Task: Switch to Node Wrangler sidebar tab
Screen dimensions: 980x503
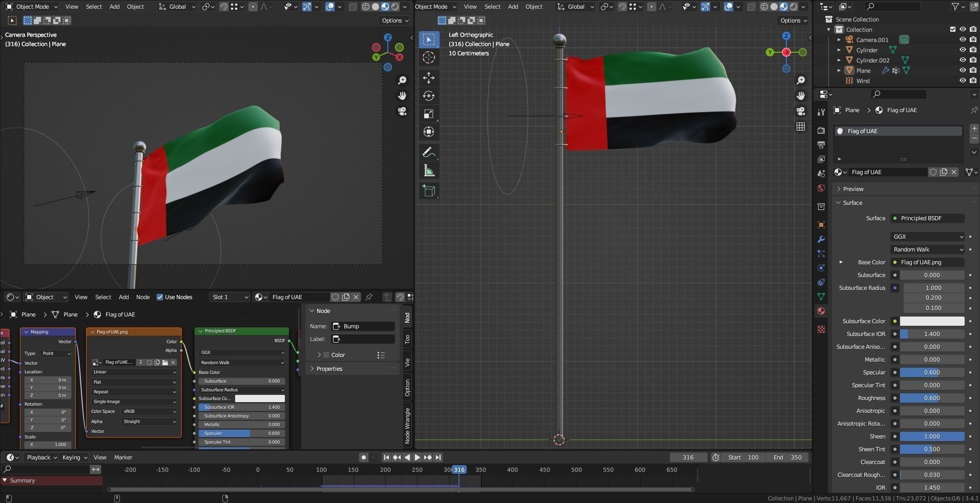Action: pos(407,426)
